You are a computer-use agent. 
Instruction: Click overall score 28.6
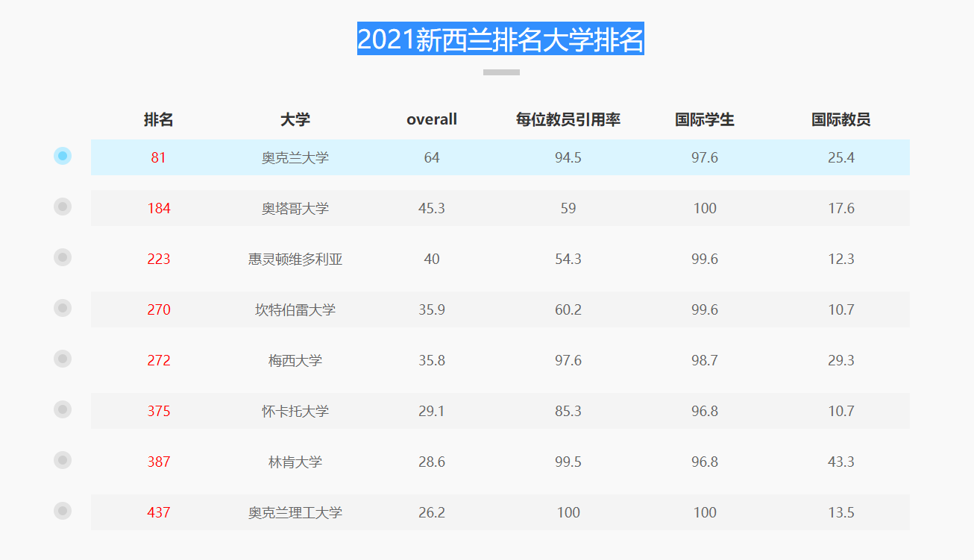432,462
